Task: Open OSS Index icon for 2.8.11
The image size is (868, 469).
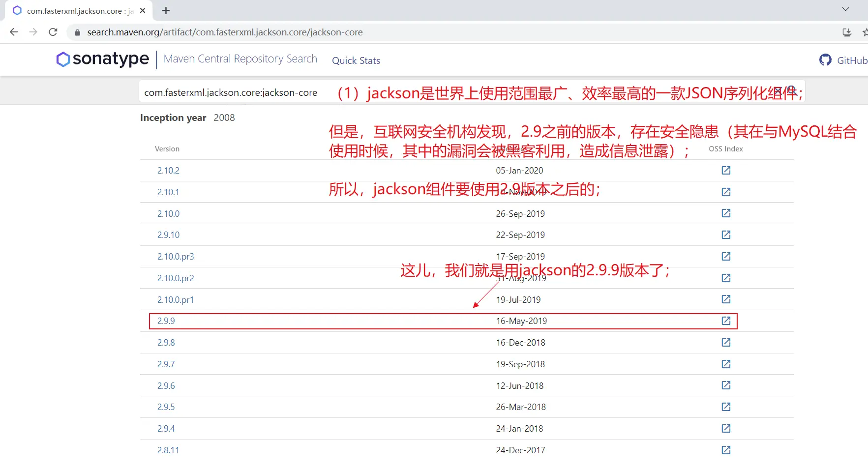Action: 726,450
